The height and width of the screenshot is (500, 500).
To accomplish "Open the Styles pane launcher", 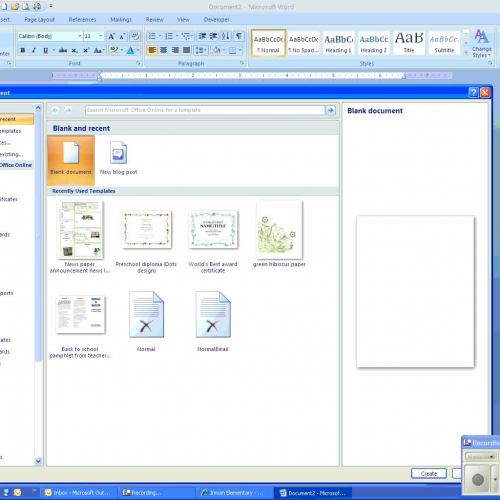I will pos(490,63).
